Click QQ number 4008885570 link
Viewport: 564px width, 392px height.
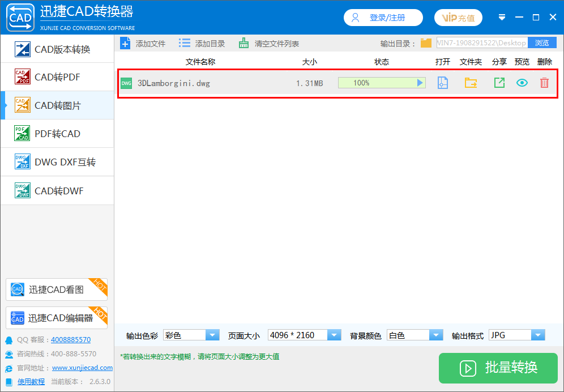click(x=71, y=339)
